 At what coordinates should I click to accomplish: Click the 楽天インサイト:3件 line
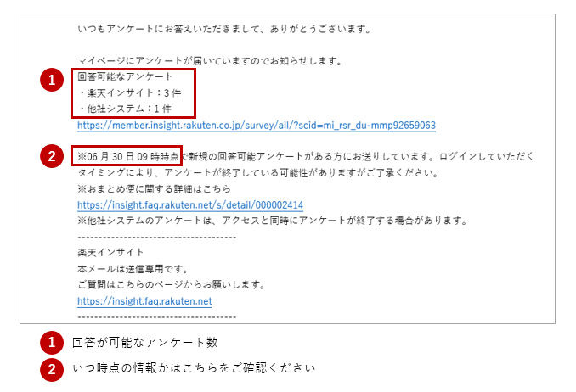130,92
